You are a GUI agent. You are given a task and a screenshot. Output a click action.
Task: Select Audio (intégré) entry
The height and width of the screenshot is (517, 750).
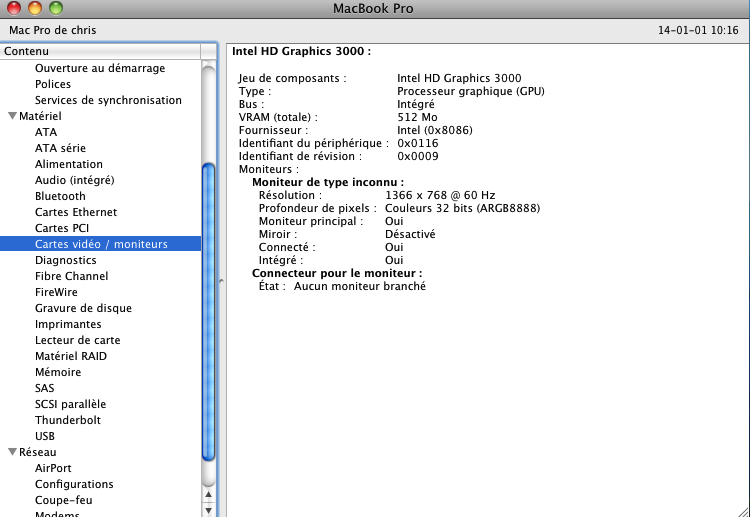click(75, 180)
